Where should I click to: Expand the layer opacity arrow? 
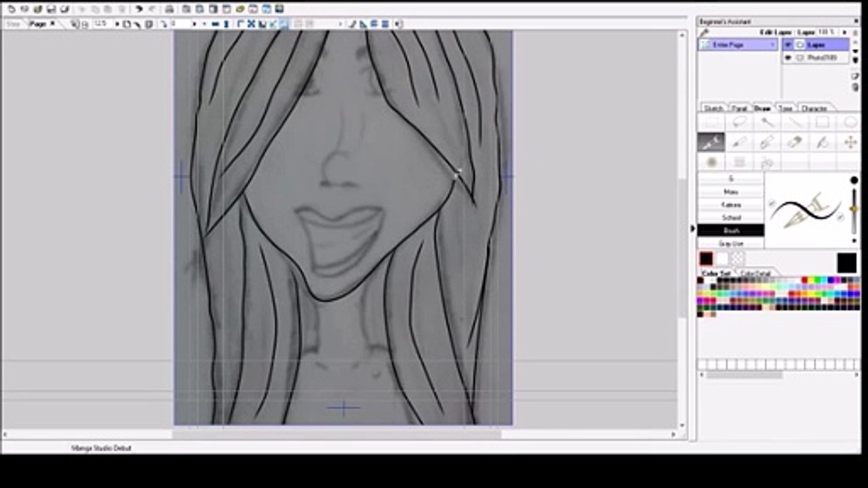[x=844, y=32]
